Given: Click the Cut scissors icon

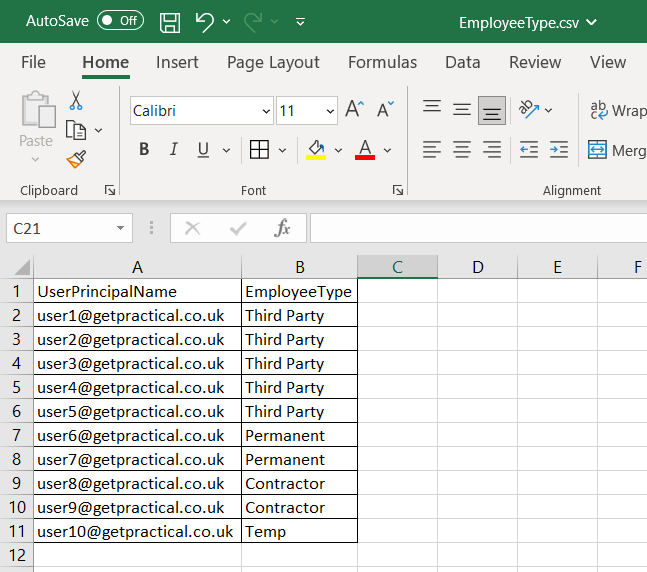Looking at the screenshot, I should tap(76, 100).
